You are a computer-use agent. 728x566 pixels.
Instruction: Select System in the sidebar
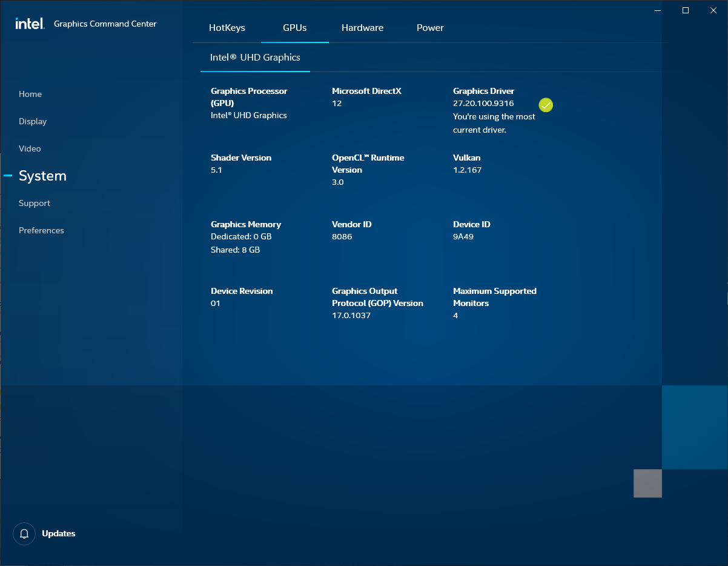pos(42,176)
